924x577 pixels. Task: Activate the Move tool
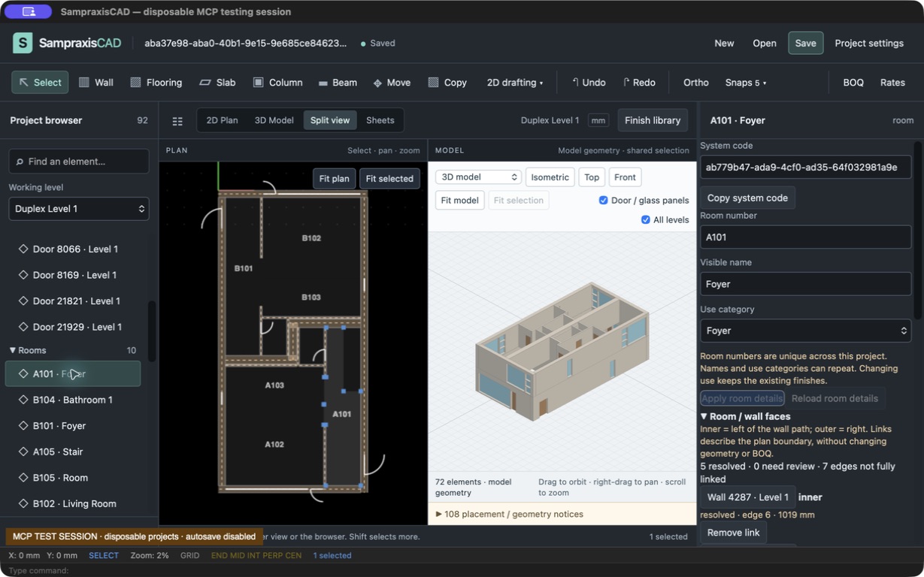pos(392,83)
